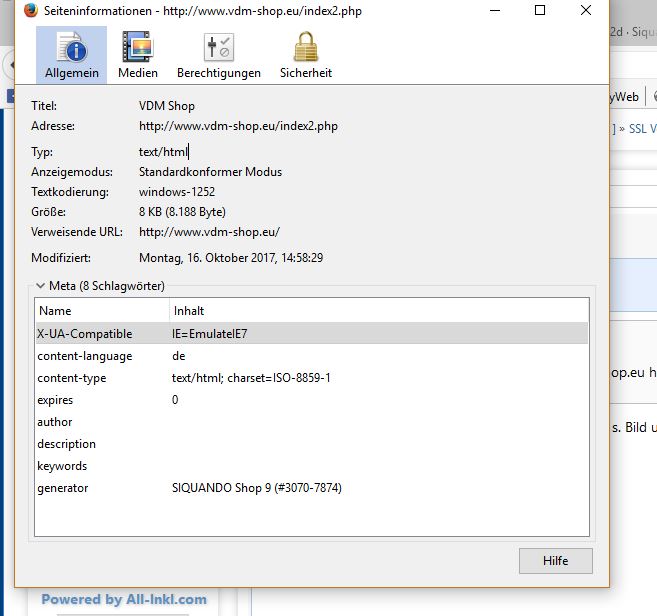Close the Seiteninformationen window

(x=586, y=10)
